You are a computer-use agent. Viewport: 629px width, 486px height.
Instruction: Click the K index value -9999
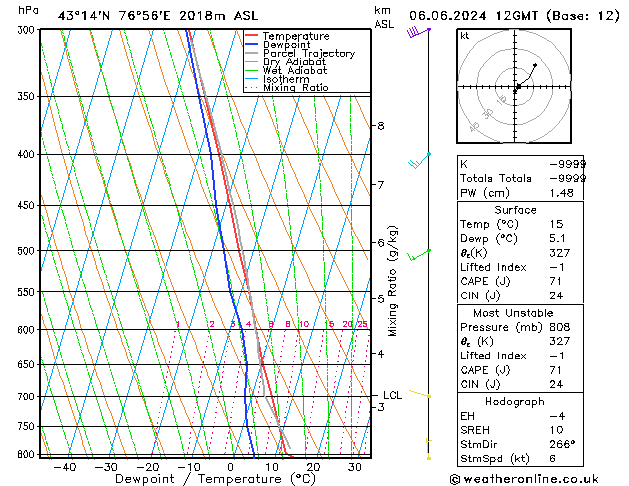click(x=568, y=164)
